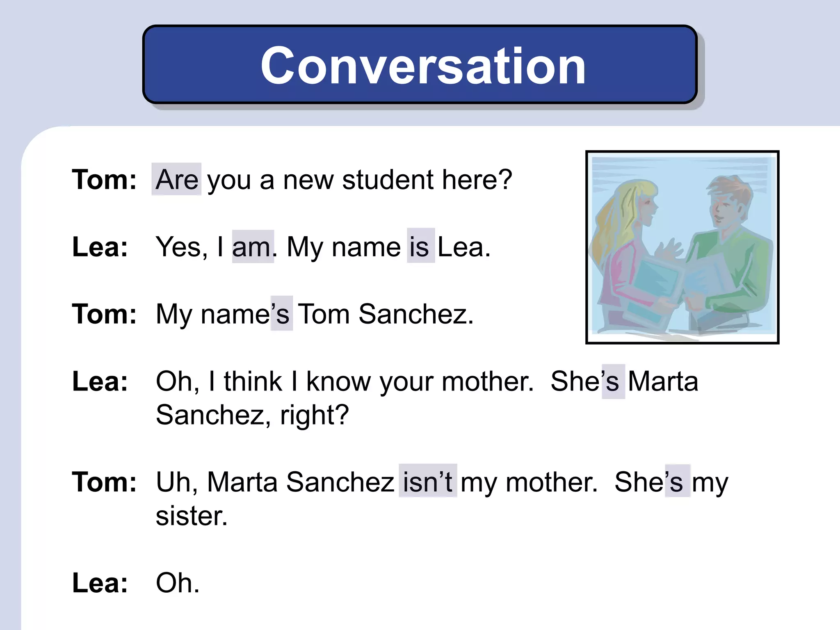Select the highlighted word 'isn't'
The image size is (840, 630).
[x=428, y=480]
